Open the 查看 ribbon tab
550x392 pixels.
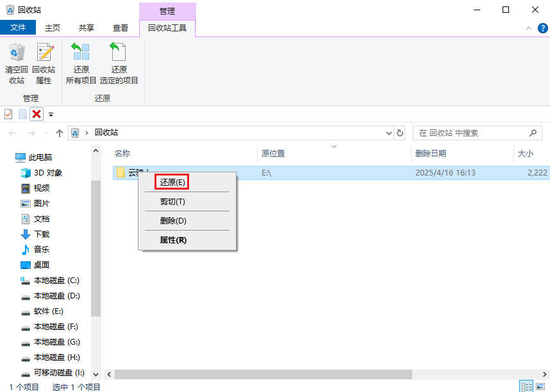tap(121, 28)
